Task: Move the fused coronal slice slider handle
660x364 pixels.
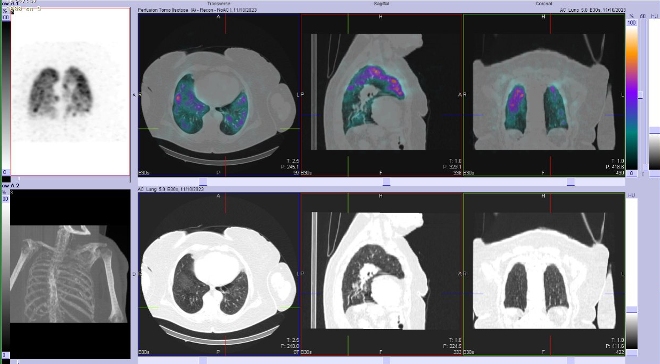Action: pyautogui.click(x=571, y=182)
